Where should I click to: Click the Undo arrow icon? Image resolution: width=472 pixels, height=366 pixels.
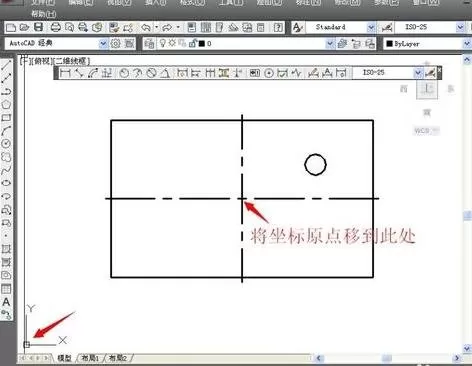tap(146, 27)
